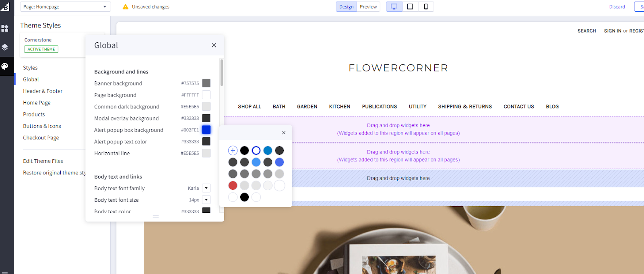Switch to tablet viewport icon
This screenshot has width=644, height=274.
410,6
